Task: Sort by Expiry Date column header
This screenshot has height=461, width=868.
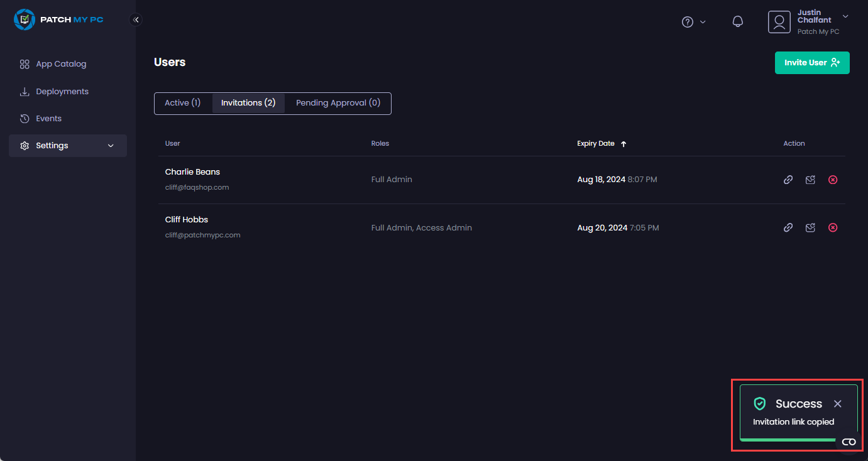Action: [596, 144]
